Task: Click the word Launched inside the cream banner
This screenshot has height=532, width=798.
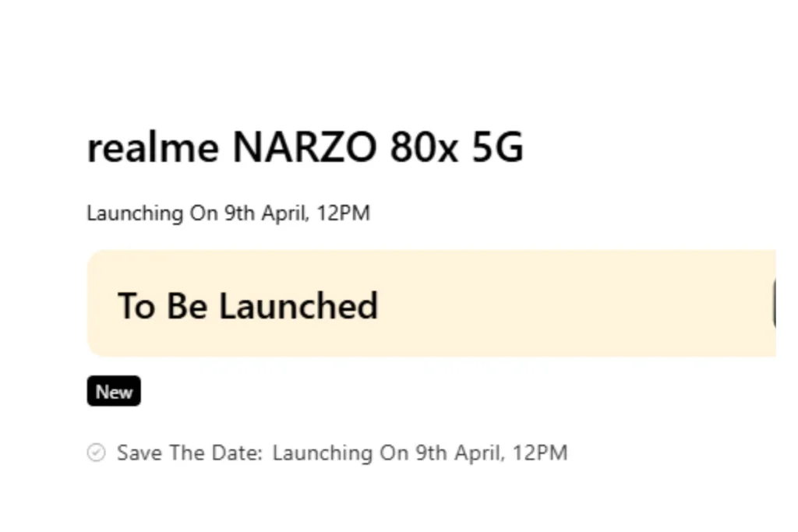Action: point(298,305)
